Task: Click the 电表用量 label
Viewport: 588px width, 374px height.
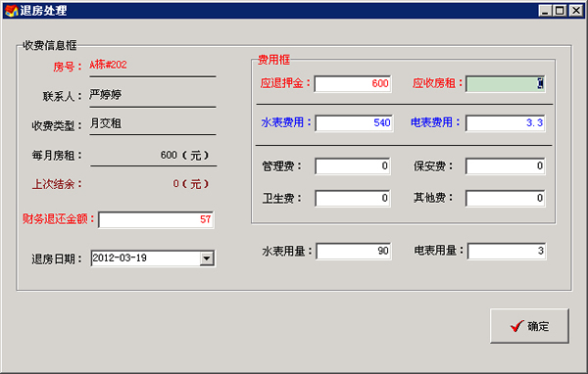Action: (439, 250)
